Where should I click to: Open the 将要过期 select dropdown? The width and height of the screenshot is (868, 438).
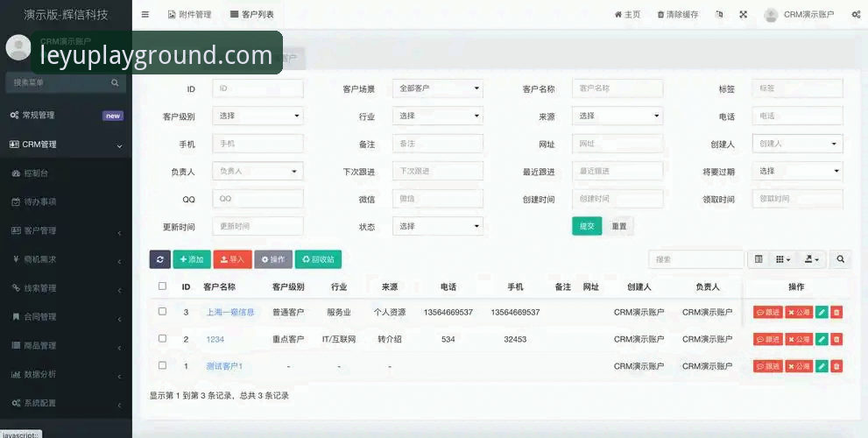coord(797,171)
